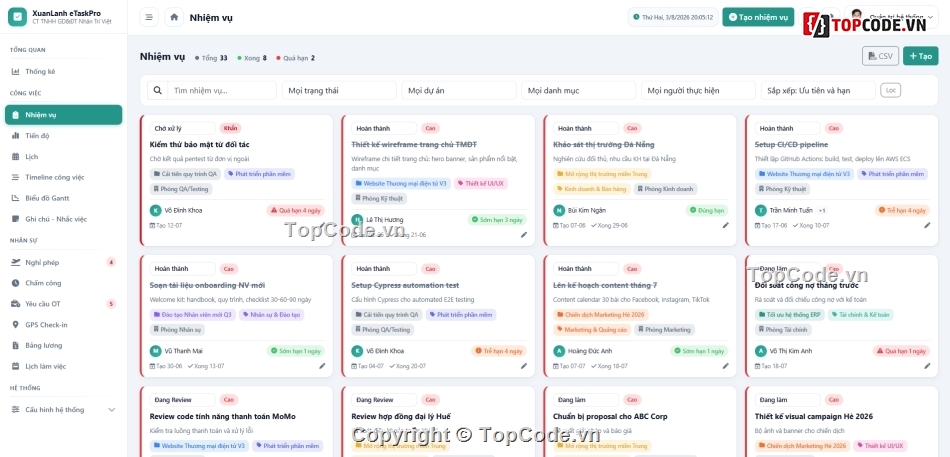Click the Tạo nhiệm vụ header button
Viewport: 950px width, 457px height.
[x=758, y=17]
